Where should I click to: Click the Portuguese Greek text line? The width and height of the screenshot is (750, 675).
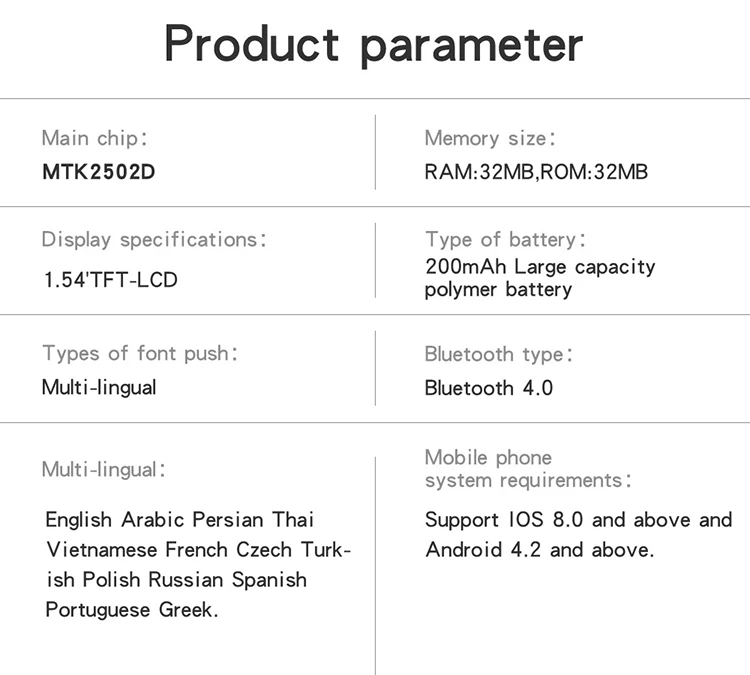(x=131, y=610)
